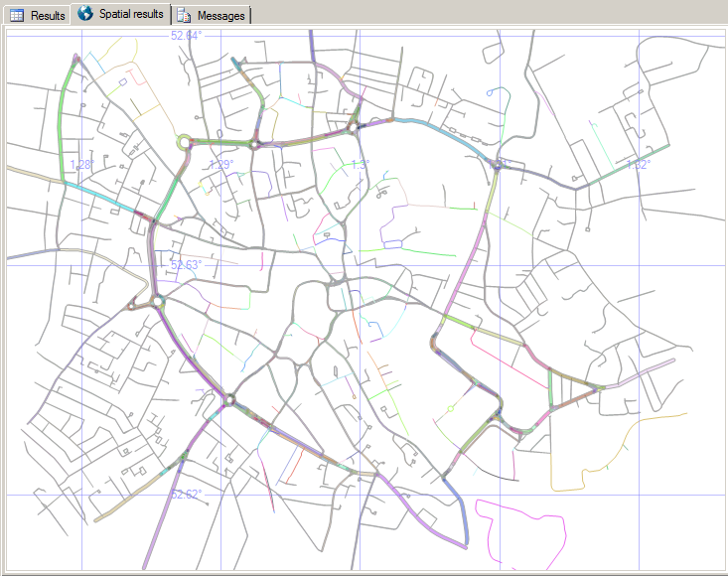Click the 1.28° longitude label
This screenshot has height=576, width=728.
tap(83, 165)
